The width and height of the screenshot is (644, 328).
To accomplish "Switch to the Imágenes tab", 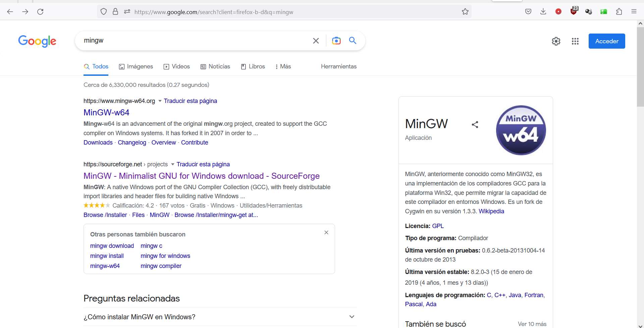I will coord(136,66).
